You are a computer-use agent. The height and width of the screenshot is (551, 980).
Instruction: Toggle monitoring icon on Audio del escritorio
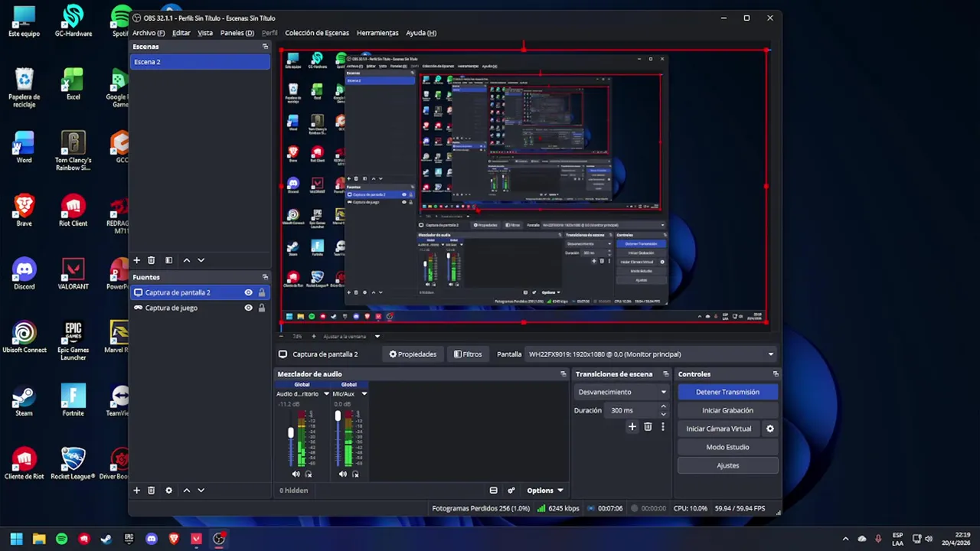click(309, 474)
